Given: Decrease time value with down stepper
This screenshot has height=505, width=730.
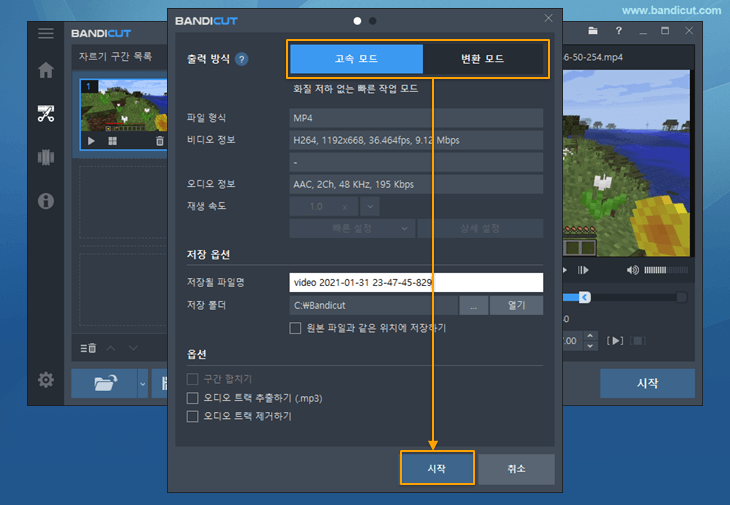Looking at the screenshot, I should pyautogui.click(x=590, y=346).
